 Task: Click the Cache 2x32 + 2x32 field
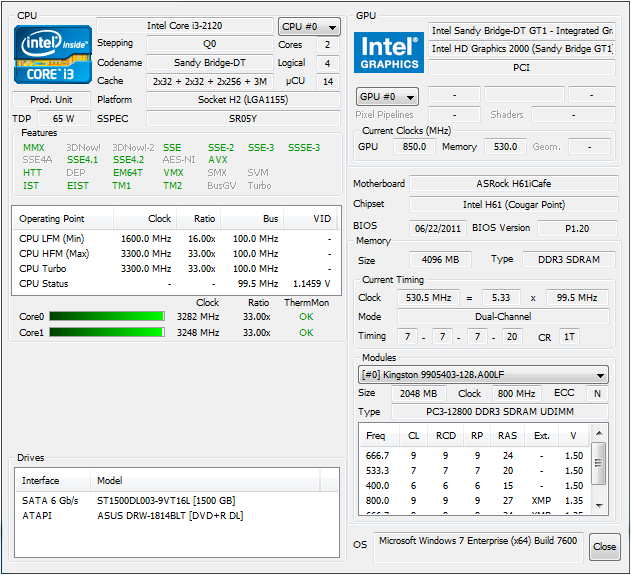pyautogui.click(x=210, y=81)
